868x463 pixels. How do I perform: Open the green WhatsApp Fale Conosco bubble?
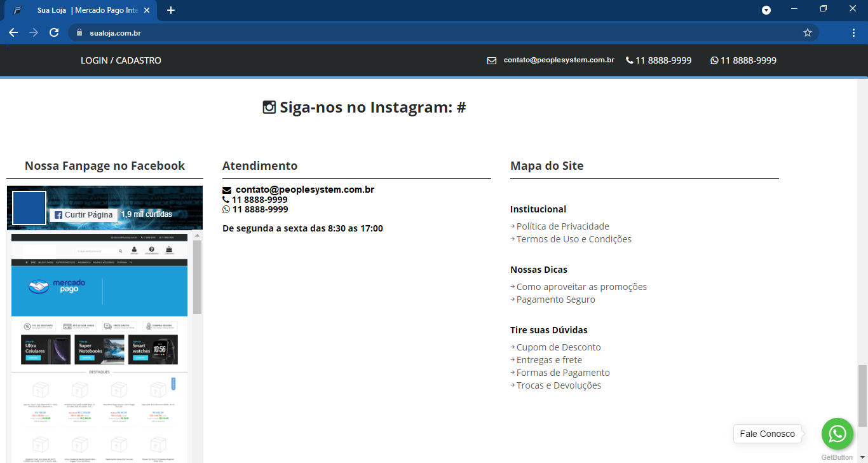pos(837,433)
